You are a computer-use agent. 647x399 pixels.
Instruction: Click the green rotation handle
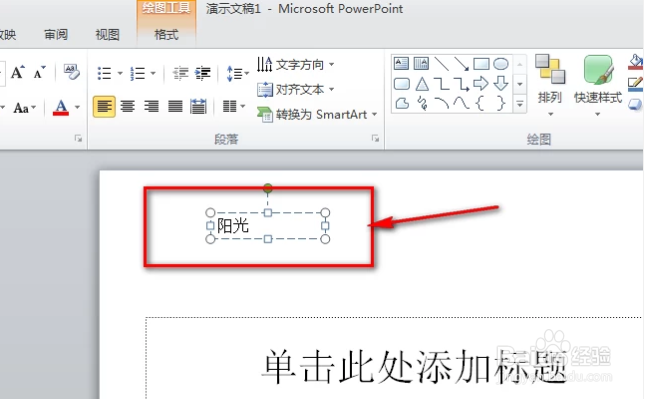(x=268, y=189)
